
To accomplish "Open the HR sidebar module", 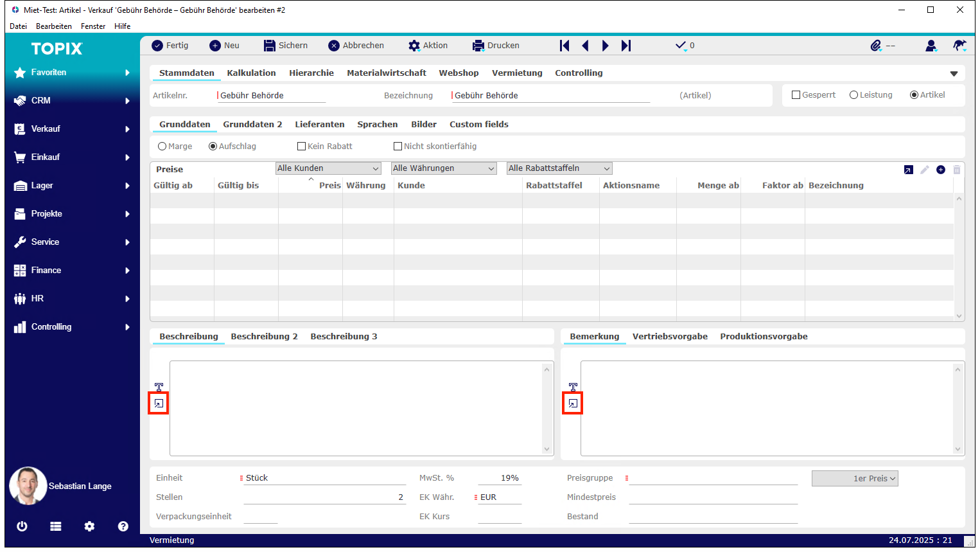I will tap(72, 299).
